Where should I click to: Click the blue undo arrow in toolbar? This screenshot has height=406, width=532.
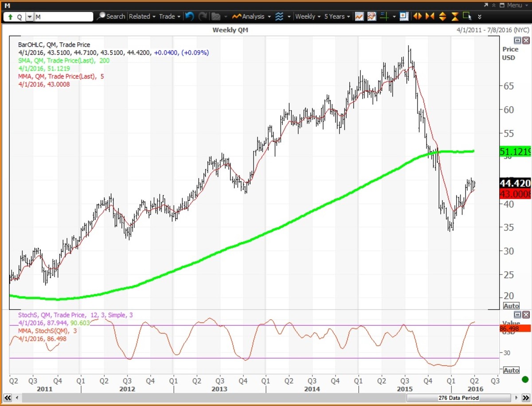(x=189, y=16)
